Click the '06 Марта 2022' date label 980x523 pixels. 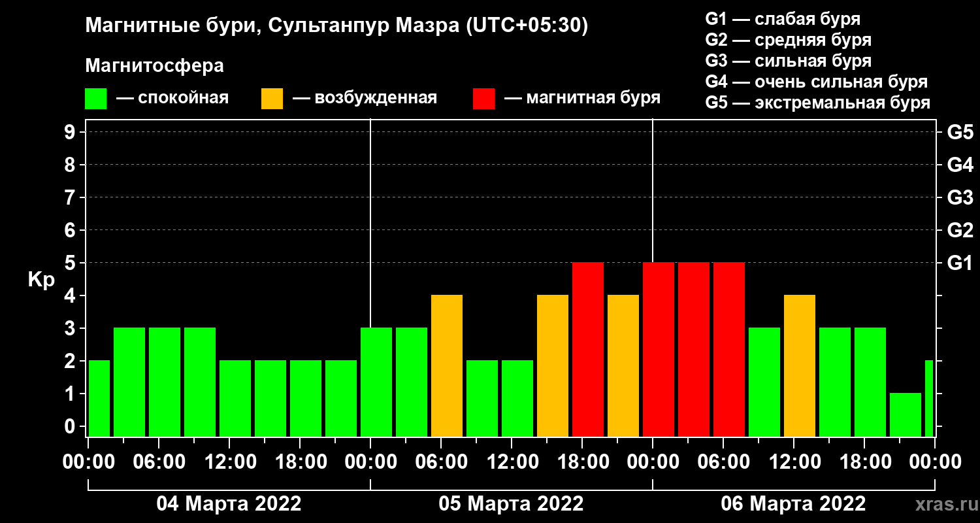click(793, 504)
